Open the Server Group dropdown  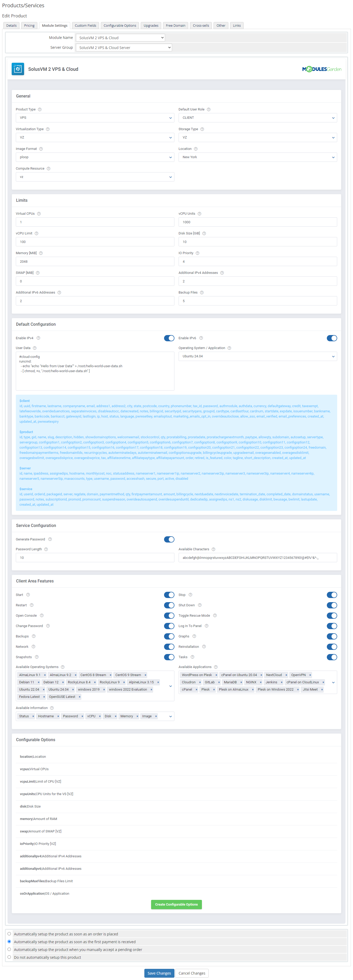(124, 47)
